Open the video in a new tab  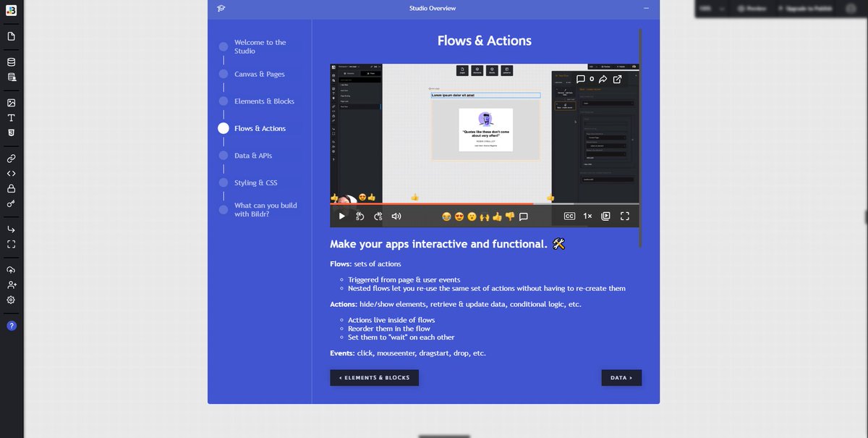click(x=617, y=79)
